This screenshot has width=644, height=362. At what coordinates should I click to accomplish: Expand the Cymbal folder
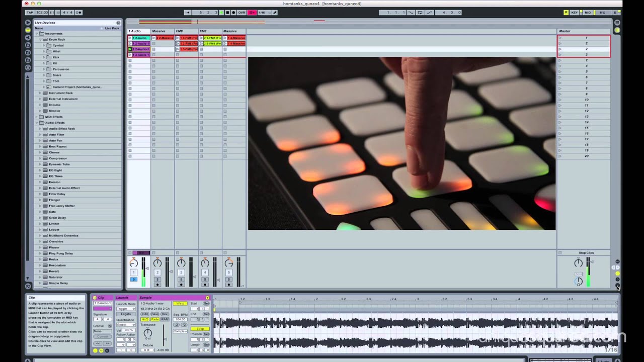[x=44, y=45]
